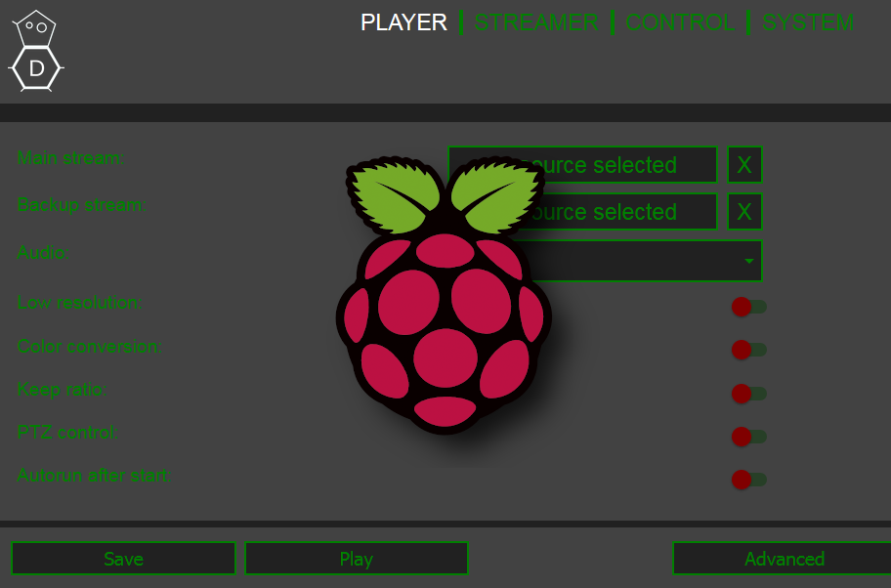Enable the PTZ control switch

click(748, 437)
